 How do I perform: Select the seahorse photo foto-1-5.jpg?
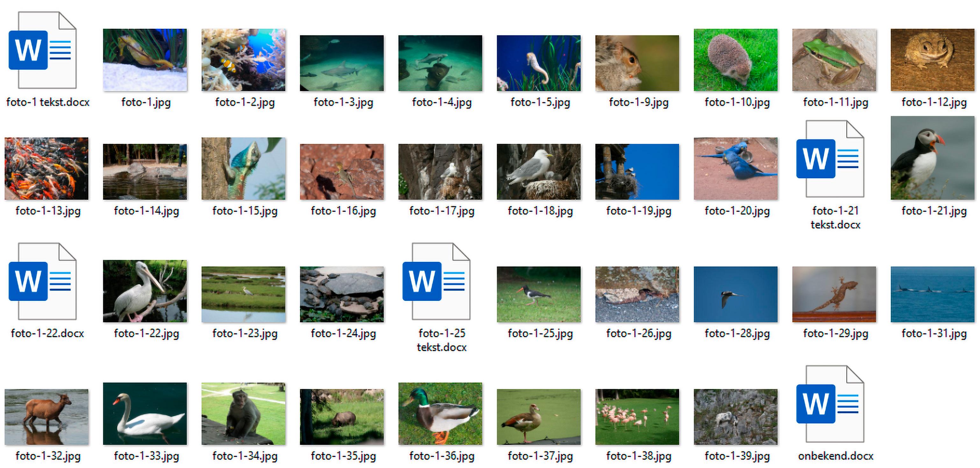click(539, 63)
